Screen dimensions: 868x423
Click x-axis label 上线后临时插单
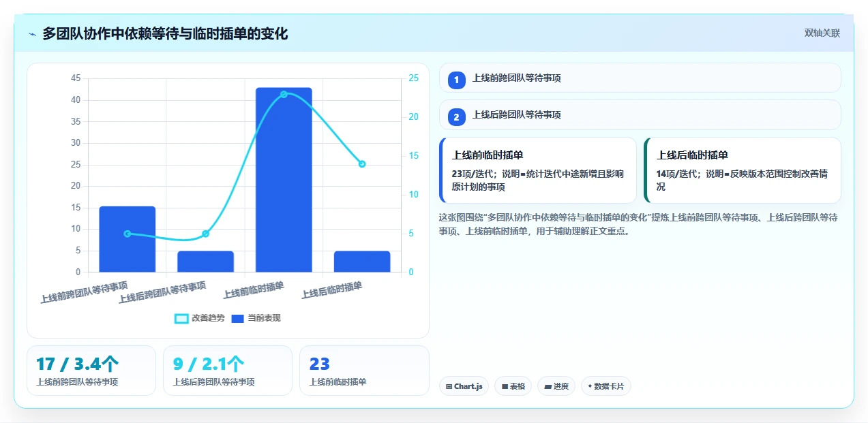pyautogui.click(x=332, y=290)
